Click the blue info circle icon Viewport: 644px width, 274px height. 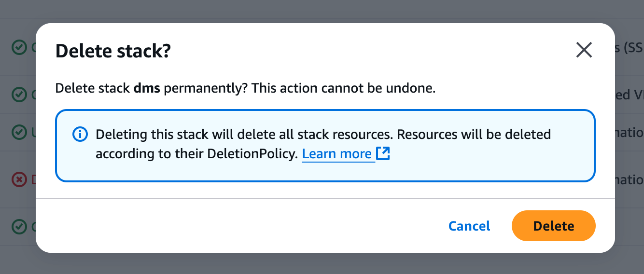point(80,134)
